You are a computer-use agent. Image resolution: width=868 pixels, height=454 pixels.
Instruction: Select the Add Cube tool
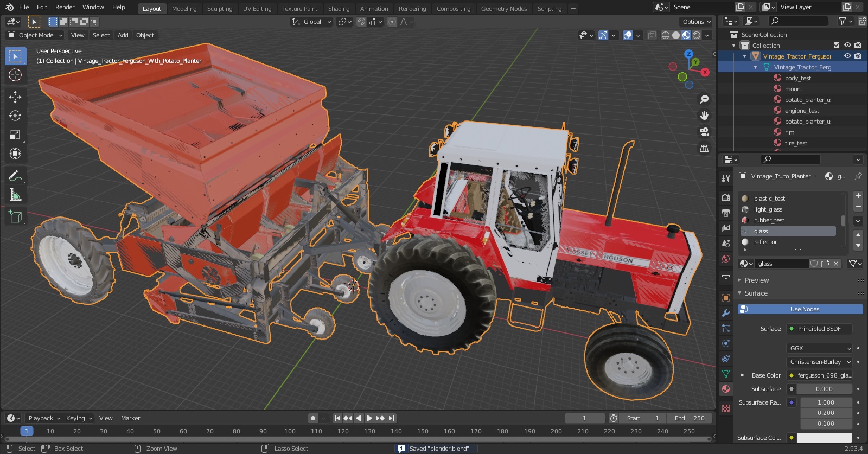[15, 216]
